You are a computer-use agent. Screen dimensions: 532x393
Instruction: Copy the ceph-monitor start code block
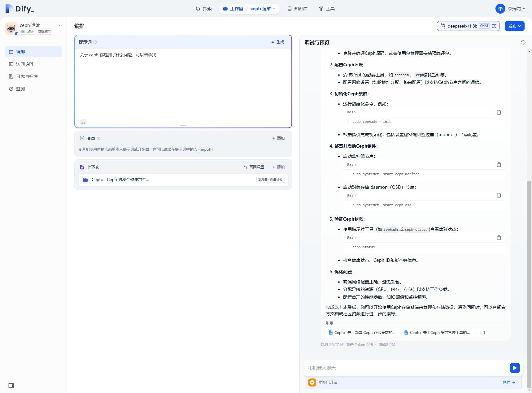pos(499,165)
